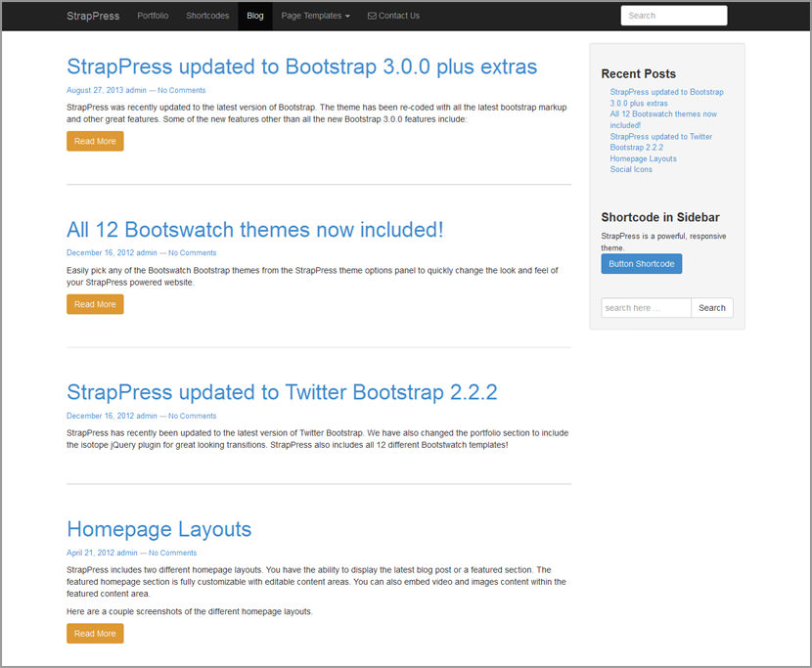This screenshot has width=812, height=668.
Task: Click Read More under Bootstrap 3.0.0 post
Action: coord(95,141)
